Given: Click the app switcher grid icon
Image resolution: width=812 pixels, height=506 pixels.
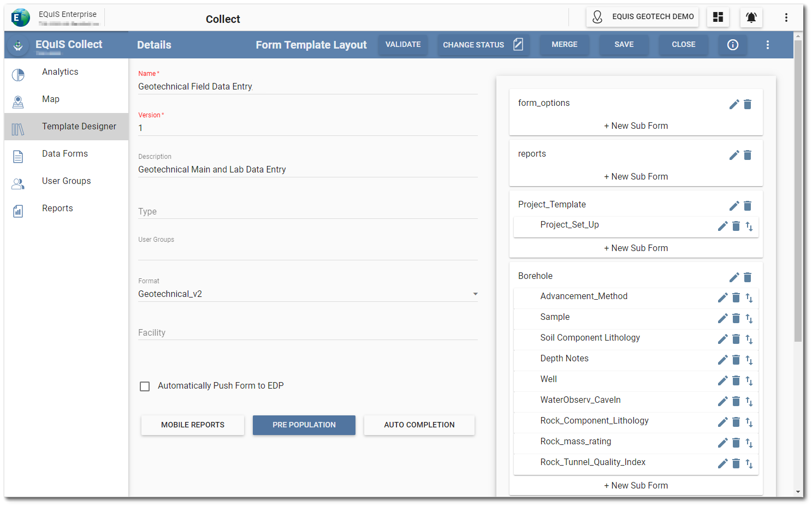Looking at the screenshot, I should click(718, 17).
